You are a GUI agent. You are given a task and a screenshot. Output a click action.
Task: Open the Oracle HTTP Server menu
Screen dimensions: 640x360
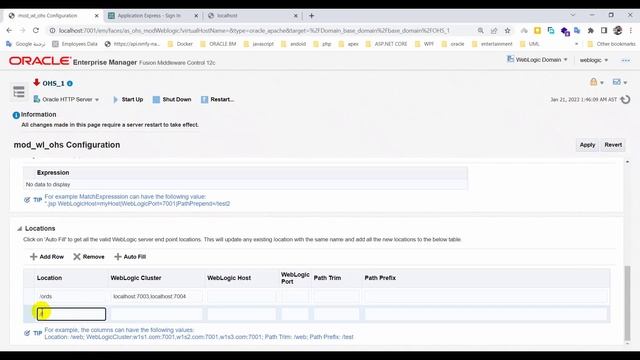pos(66,99)
